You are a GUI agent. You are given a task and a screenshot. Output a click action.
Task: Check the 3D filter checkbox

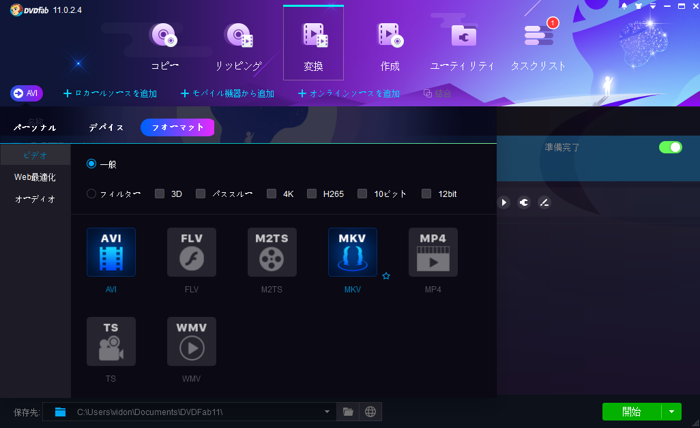[159, 194]
